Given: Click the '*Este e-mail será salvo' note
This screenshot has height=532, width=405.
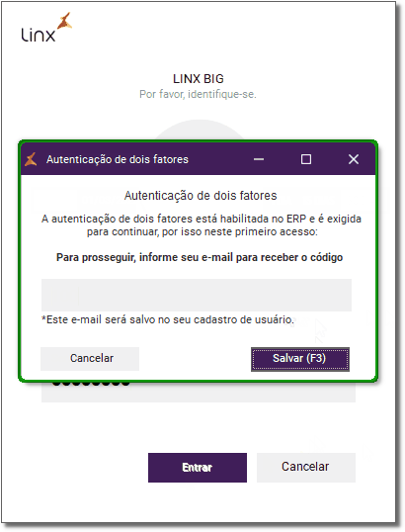Looking at the screenshot, I should (x=167, y=319).
